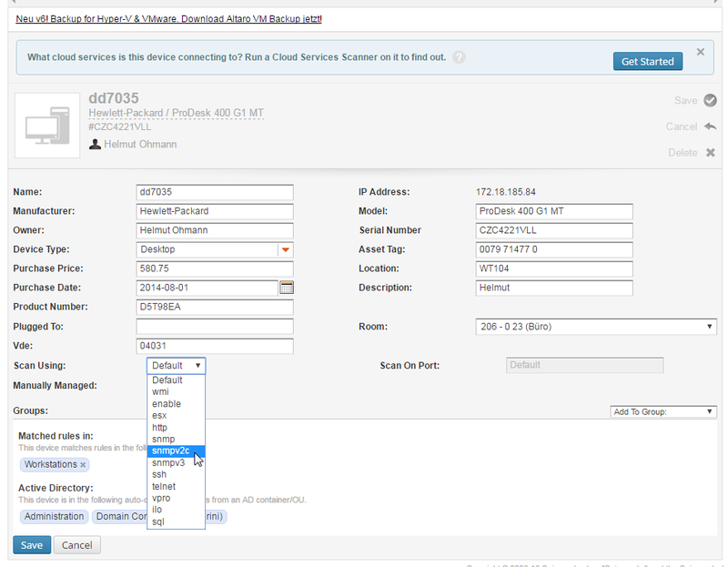The height and width of the screenshot is (567, 728).
Task: Click the Administration Active Directory tag
Action: 54,516
